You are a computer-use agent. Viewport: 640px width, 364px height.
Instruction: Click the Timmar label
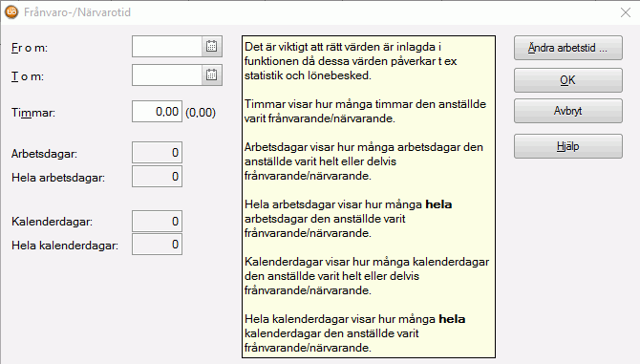[33, 113]
